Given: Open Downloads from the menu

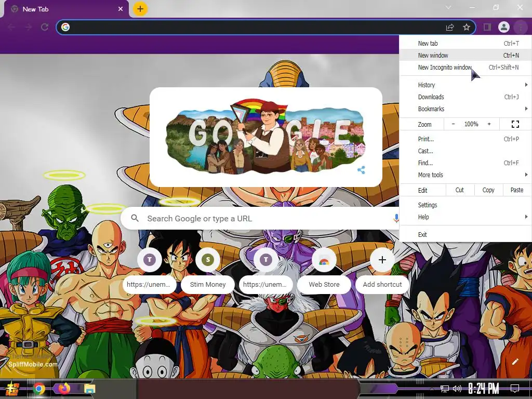Looking at the screenshot, I should coord(465,97).
